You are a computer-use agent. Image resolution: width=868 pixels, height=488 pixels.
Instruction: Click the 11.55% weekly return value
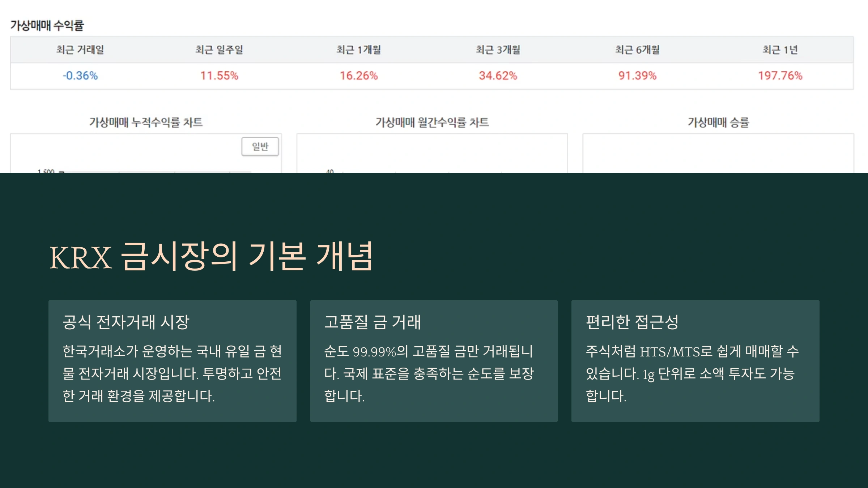click(219, 76)
